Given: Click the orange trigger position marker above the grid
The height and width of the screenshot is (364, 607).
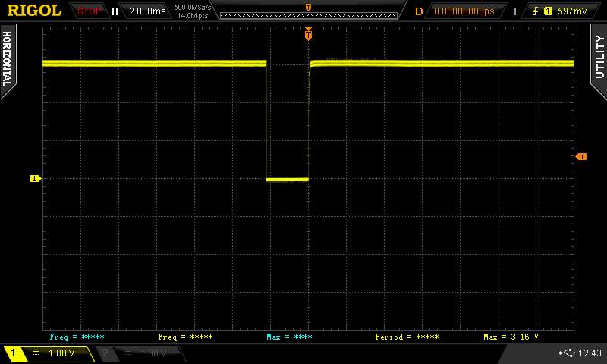Looking at the screenshot, I should click(308, 33).
